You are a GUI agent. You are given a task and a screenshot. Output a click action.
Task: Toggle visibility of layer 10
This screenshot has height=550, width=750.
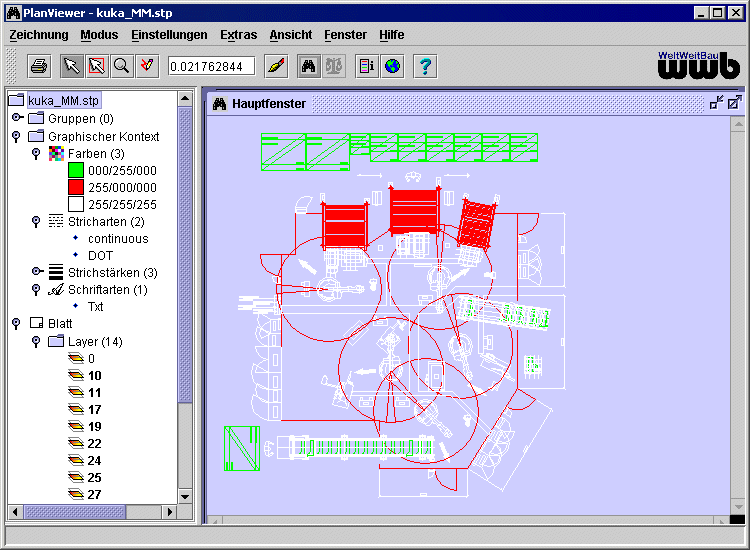(x=76, y=375)
